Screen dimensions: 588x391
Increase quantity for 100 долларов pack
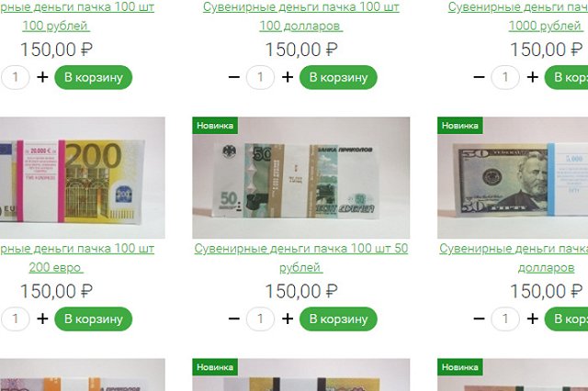tap(288, 77)
